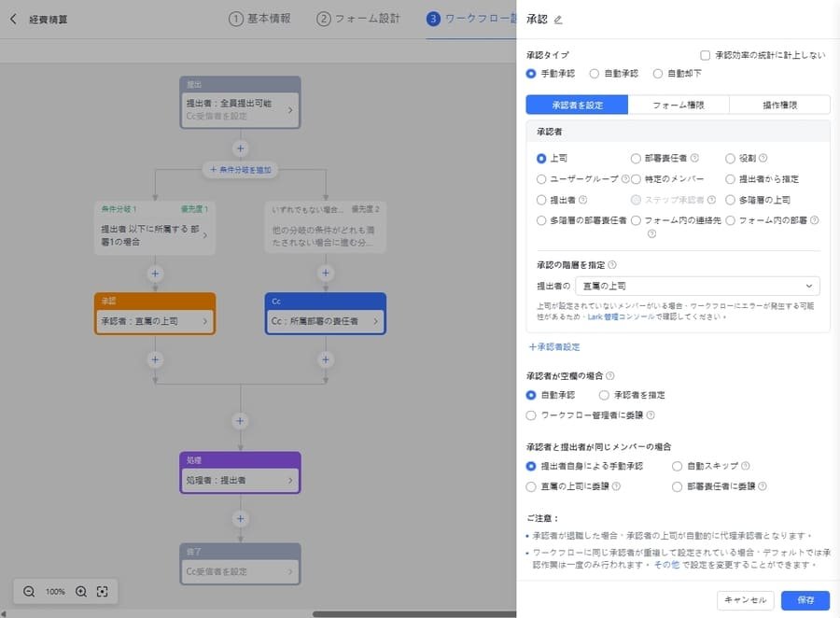Click the zoom in magnifier icon
The height and width of the screenshot is (618, 840).
point(80,591)
